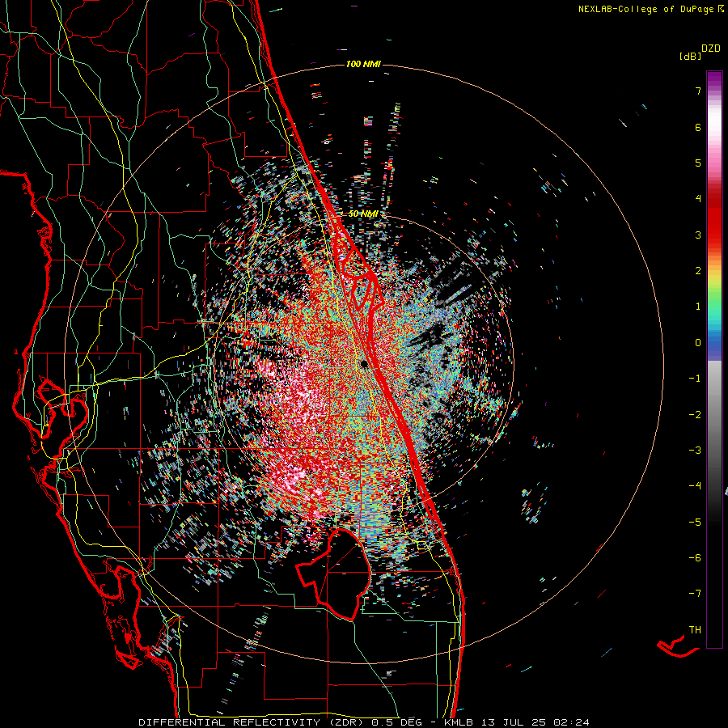Click the 5 value on the color scale
Image resolution: width=728 pixels, height=728 pixels.
click(698, 163)
